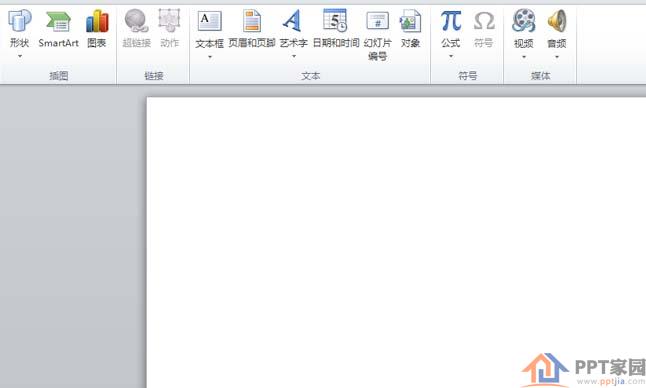Click the Audio (音频) speaker icon
This screenshot has width=646, height=388.
(x=557, y=21)
